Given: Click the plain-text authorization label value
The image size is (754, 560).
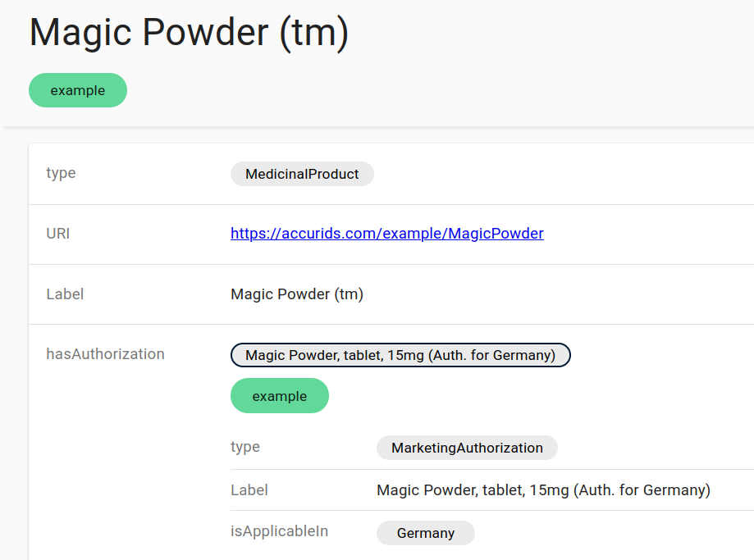Looking at the screenshot, I should click(543, 490).
